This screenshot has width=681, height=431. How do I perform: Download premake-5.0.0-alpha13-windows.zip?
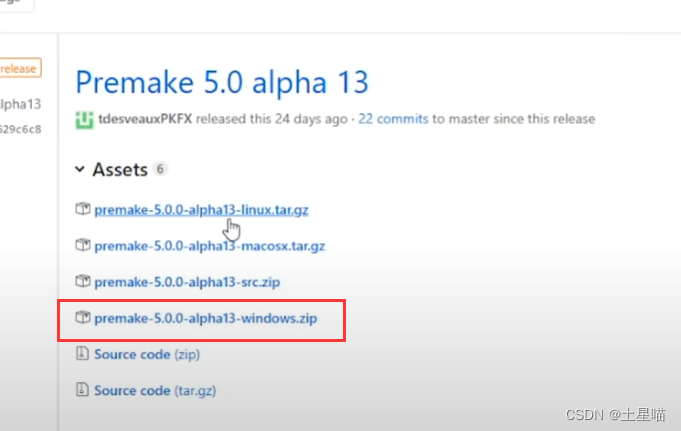[x=206, y=318]
